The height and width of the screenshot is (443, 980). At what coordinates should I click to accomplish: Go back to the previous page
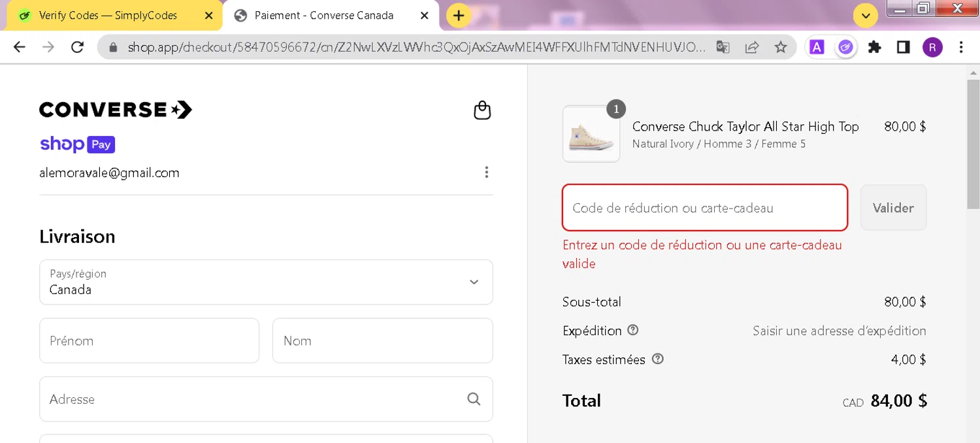tap(20, 47)
